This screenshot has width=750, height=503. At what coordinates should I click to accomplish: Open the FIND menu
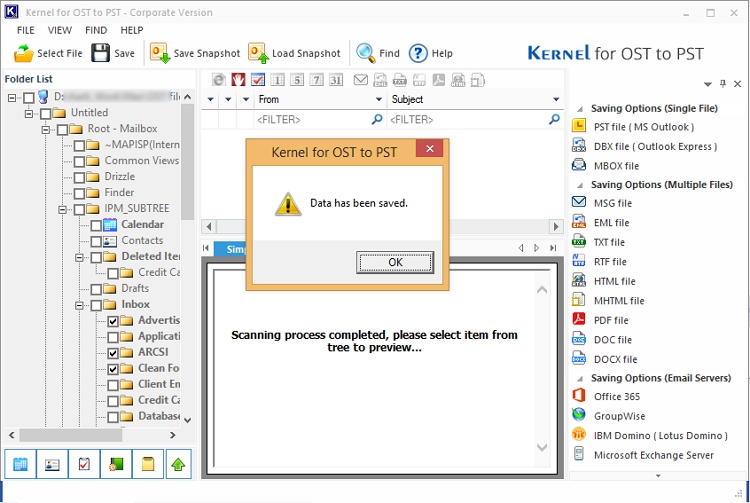96,30
